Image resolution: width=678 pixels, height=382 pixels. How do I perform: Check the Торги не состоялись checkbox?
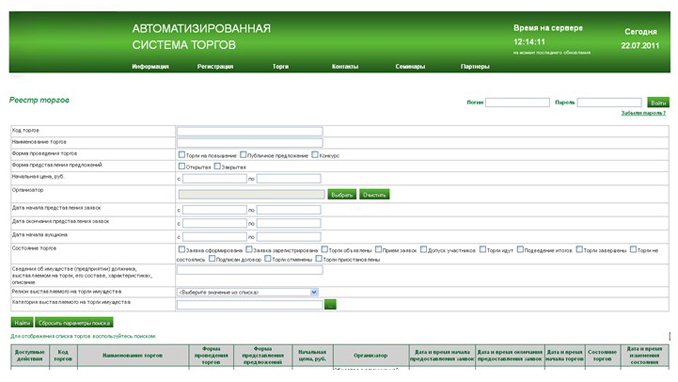633,249
